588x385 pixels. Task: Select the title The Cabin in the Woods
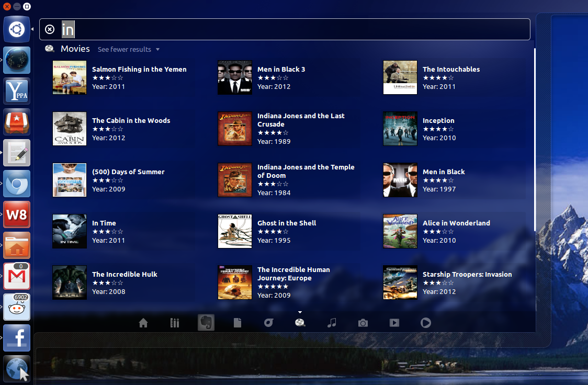tap(131, 121)
